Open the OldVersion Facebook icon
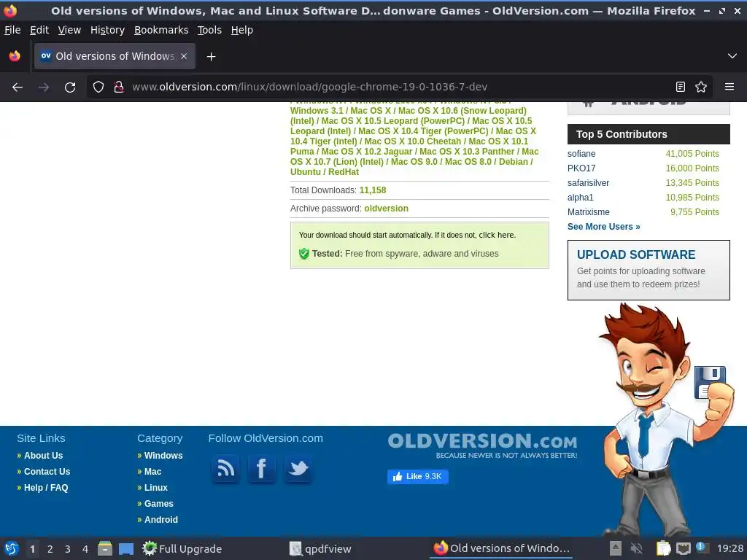The height and width of the screenshot is (560, 747). [x=262, y=469]
